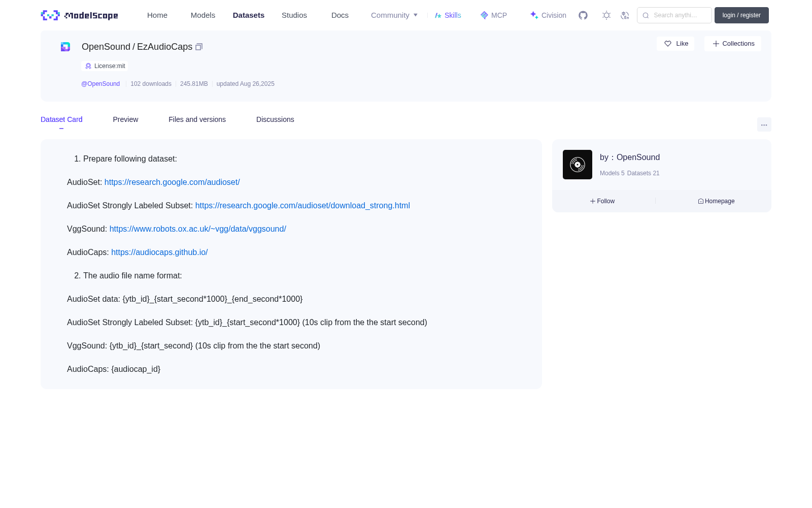Go to Home in navigation
The height and width of the screenshot is (508, 812).
click(157, 15)
